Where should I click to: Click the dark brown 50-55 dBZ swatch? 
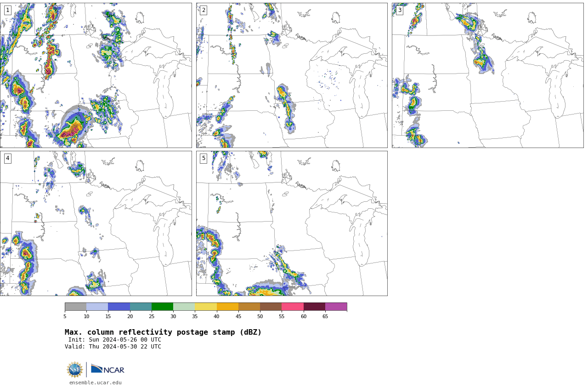click(x=271, y=307)
